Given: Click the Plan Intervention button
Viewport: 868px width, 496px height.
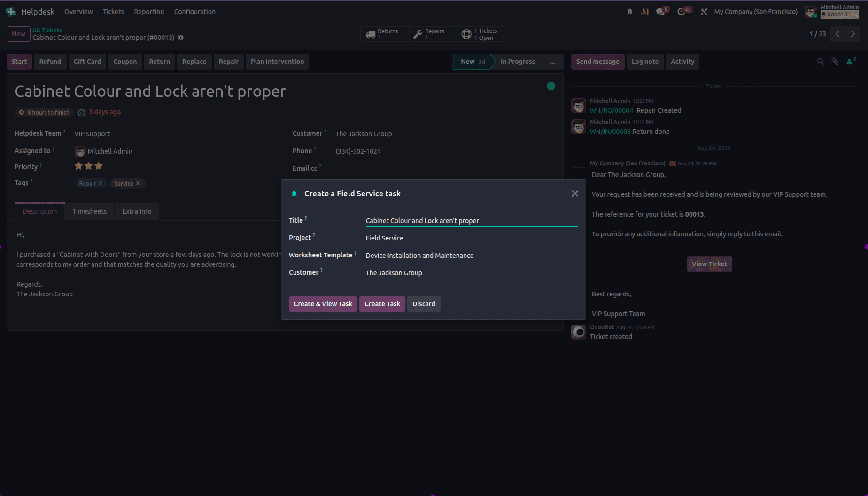Looking at the screenshot, I should coord(277,62).
